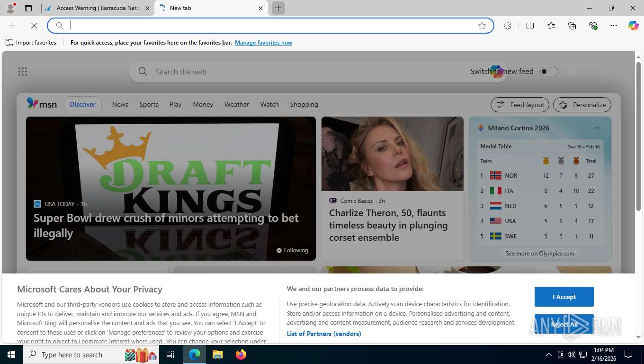Open the Charlize Theron article
This screenshot has width=644, height=364.
click(x=388, y=225)
